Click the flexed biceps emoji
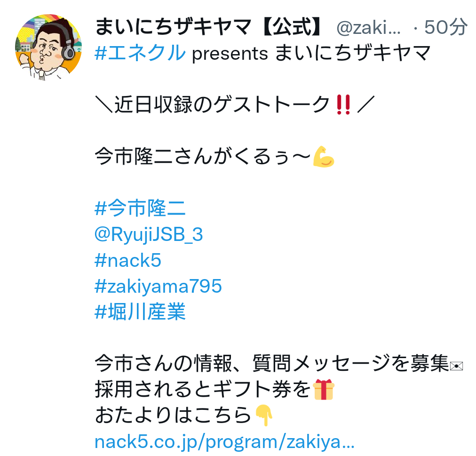Image resolution: width=476 pixels, height=456 pixels. coord(324,157)
